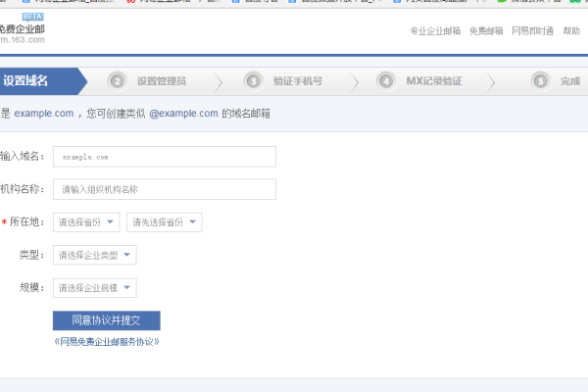Submit with the 同意协议并提交 button
The height and width of the screenshot is (392, 588).
pyautogui.click(x=107, y=320)
